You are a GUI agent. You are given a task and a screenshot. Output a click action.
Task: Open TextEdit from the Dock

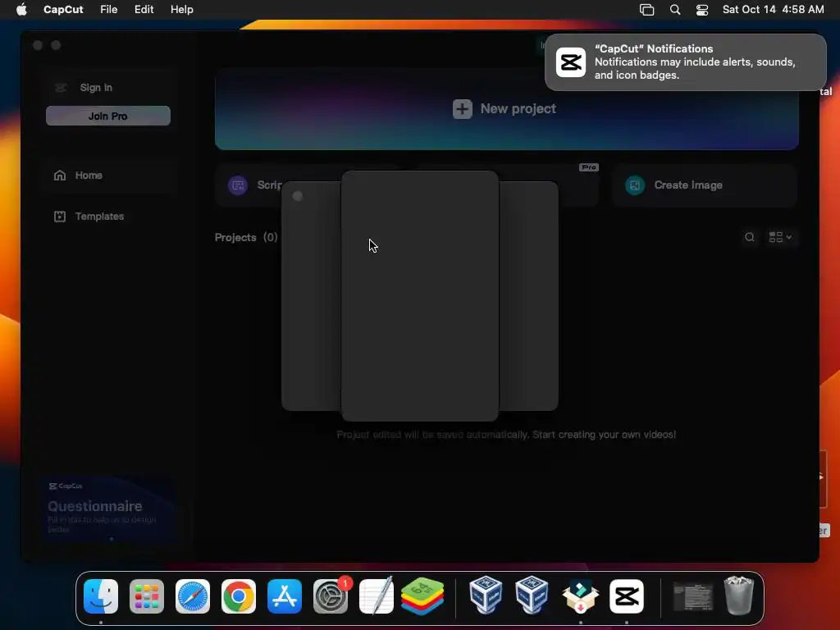point(376,596)
